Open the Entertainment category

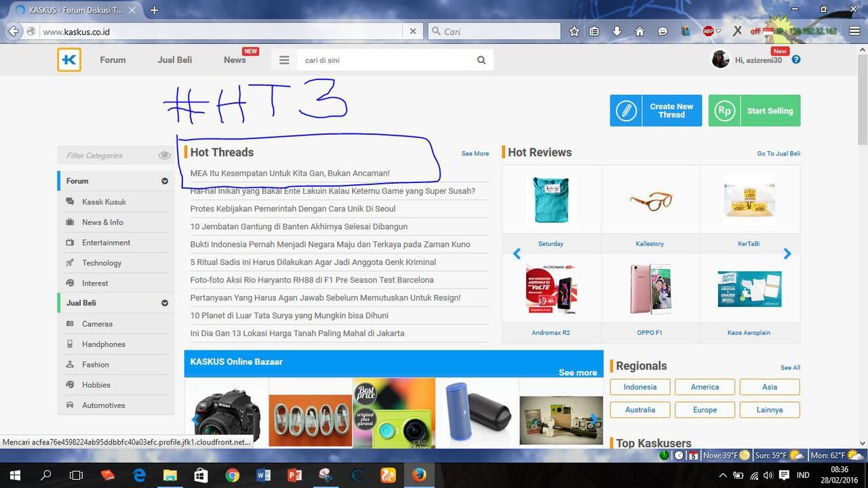[106, 243]
